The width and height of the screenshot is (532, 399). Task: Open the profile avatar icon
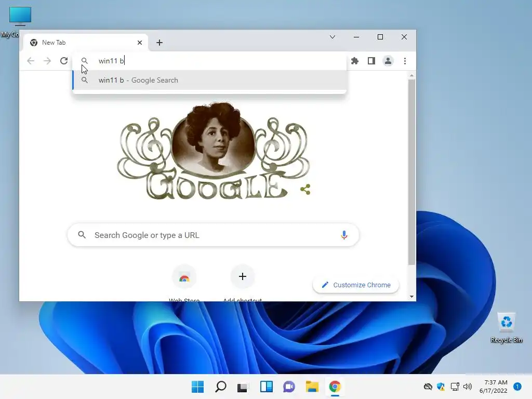388,61
